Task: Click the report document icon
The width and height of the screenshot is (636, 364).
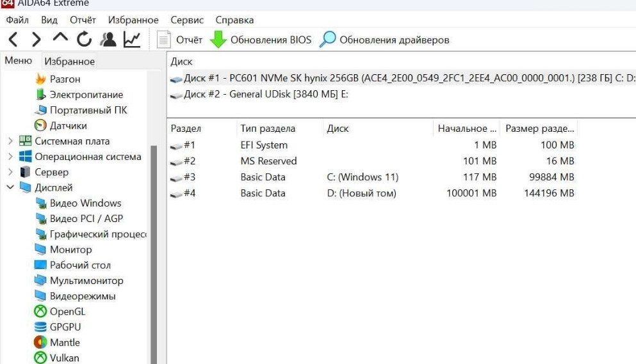Action: (163, 40)
